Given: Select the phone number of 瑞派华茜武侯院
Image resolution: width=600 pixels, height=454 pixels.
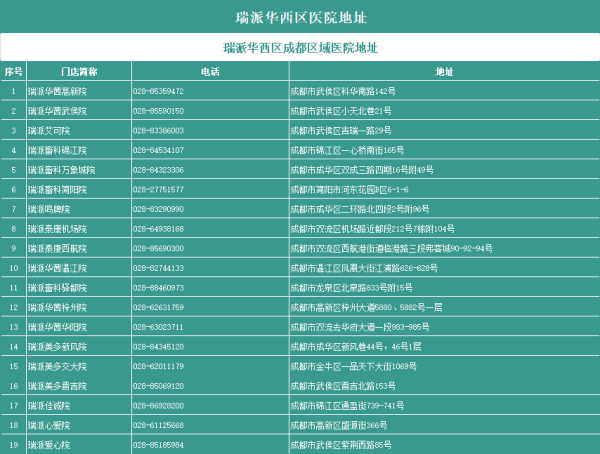Looking at the screenshot, I should [x=158, y=111].
